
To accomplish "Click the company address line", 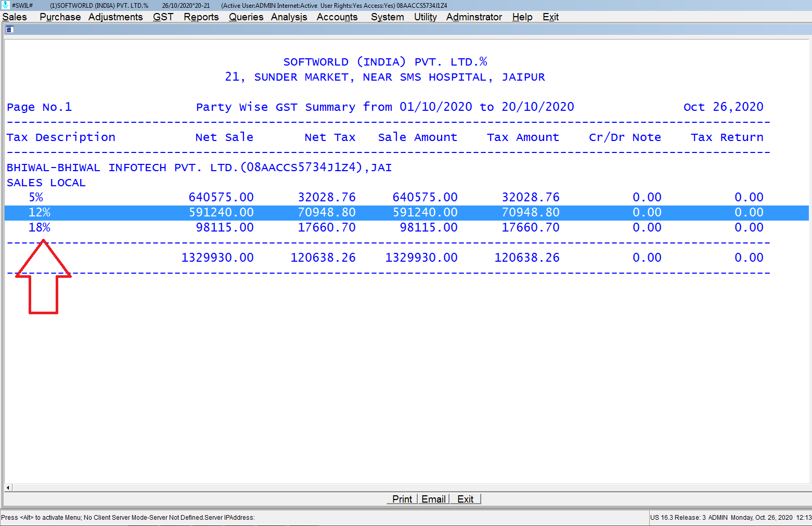I will 385,77.
